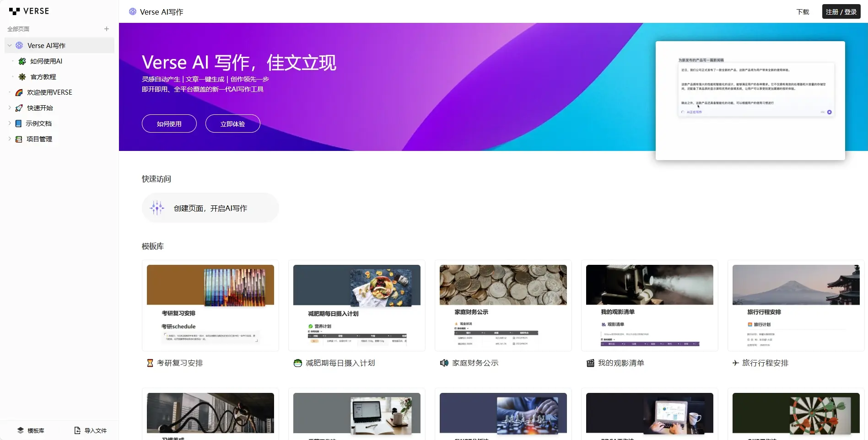Click the speaker icon beside 家庭财务公示
The width and height of the screenshot is (868, 440).
pyautogui.click(x=444, y=363)
